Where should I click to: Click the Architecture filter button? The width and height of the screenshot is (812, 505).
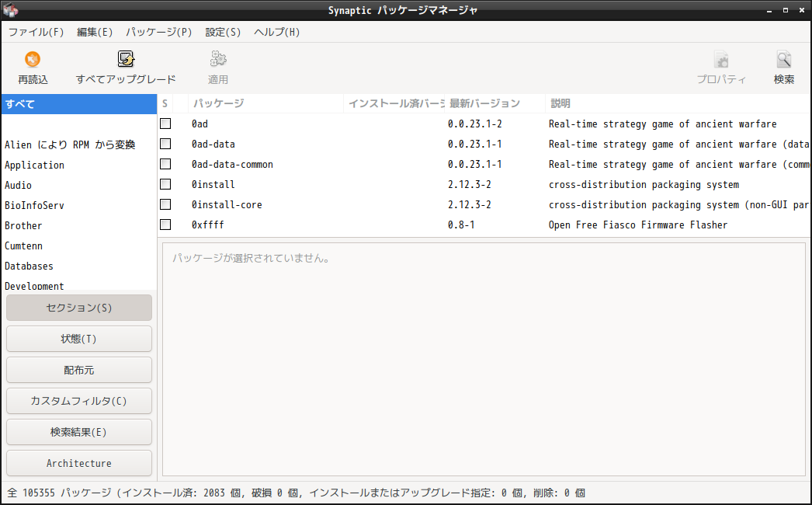click(79, 463)
